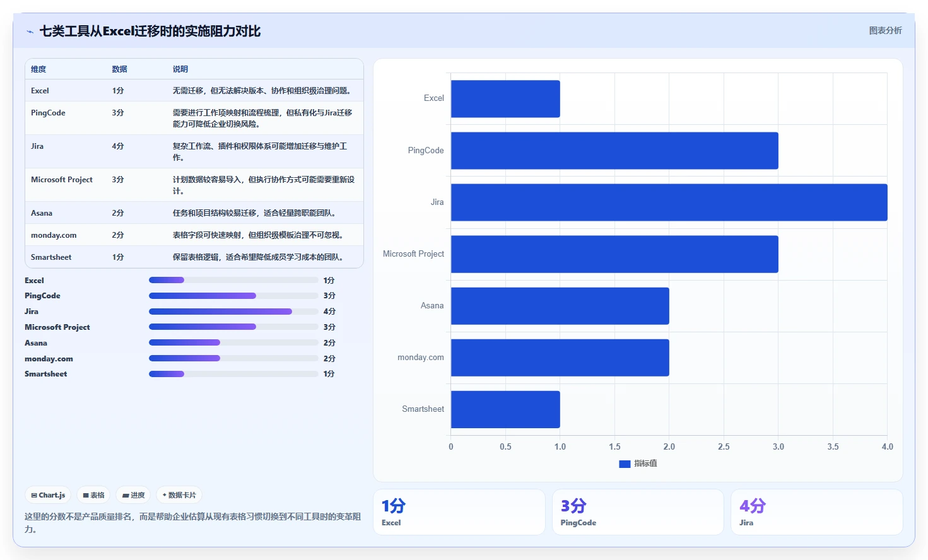The image size is (928, 560).
Task: Click the Excel bar in the chart
Action: point(505,99)
